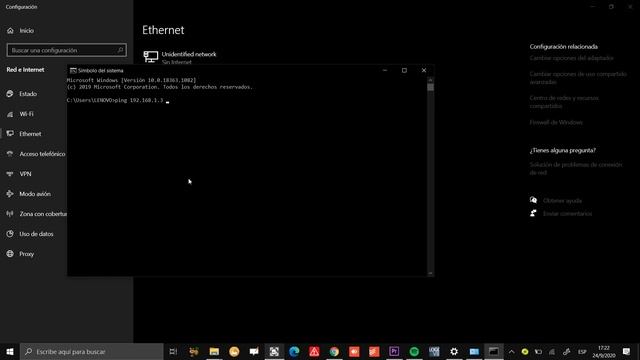Click taskbar search 'Escribe aquí para buscar'
The image size is (640, 360).
91,351
